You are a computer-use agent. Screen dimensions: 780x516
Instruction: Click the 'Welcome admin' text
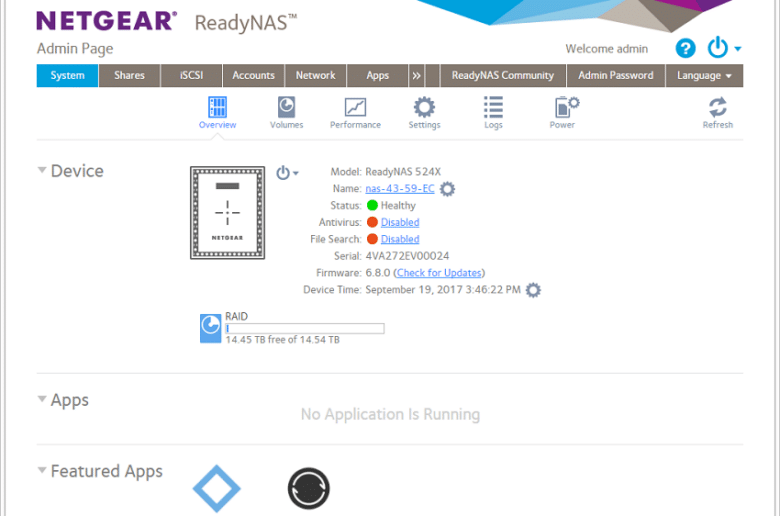(x=606, y=49)
